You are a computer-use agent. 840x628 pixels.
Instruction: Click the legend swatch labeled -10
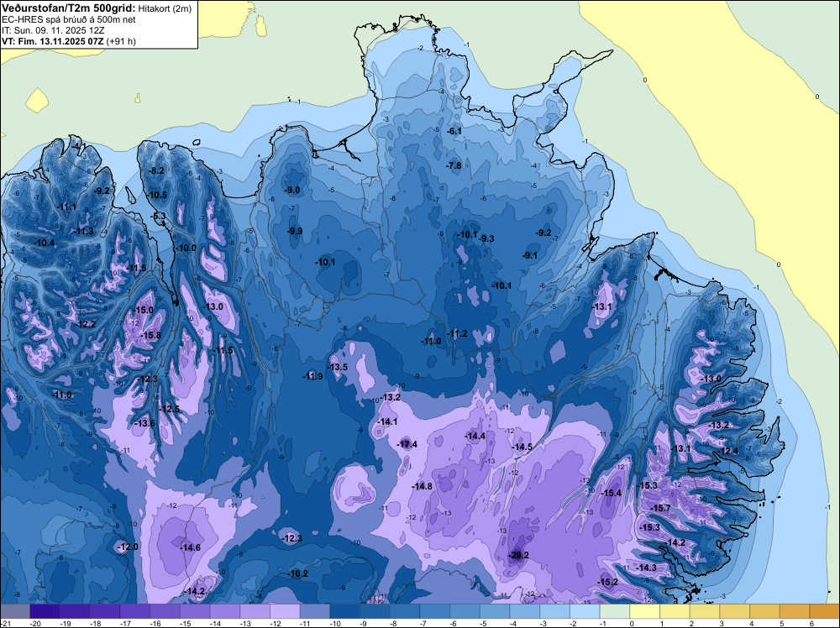click(345, 611)
